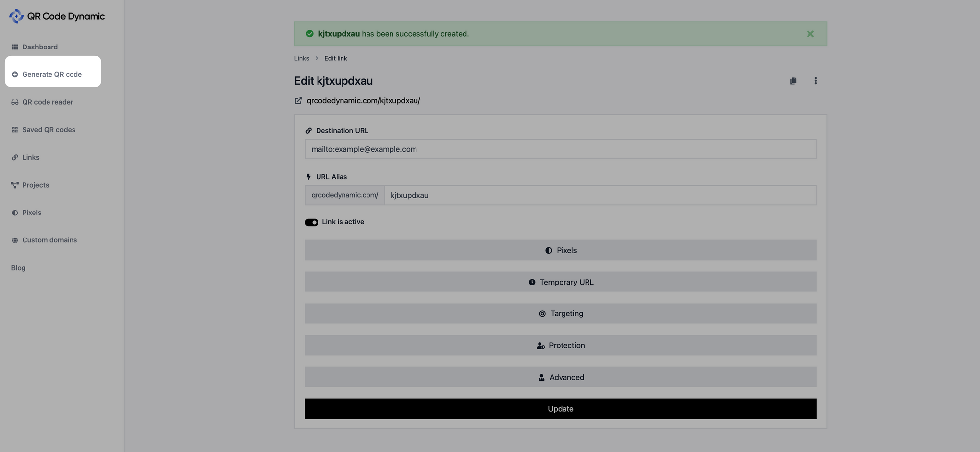This screenshot has height=452, width=980.
Task: Click the Custom domains globe icon
Action: tap(15, 240)
